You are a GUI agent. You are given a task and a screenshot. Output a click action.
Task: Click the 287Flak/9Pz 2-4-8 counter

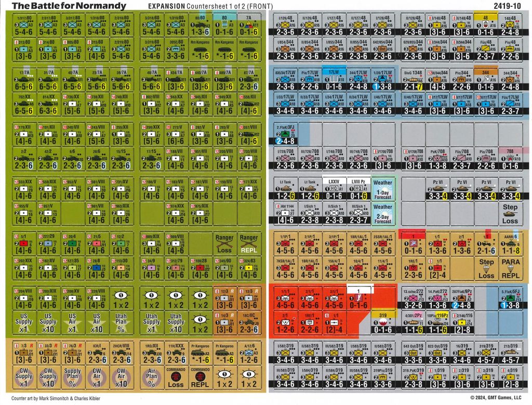tap(461, 298)
